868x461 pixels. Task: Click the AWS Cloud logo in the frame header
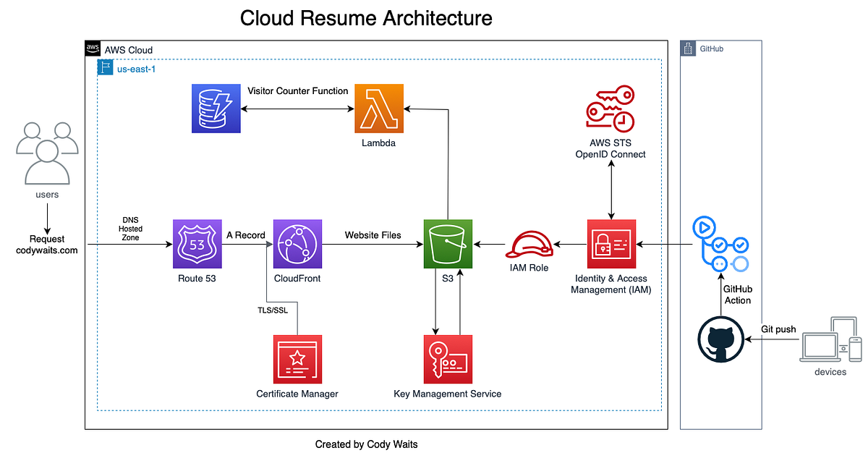[x=93, y=48]
